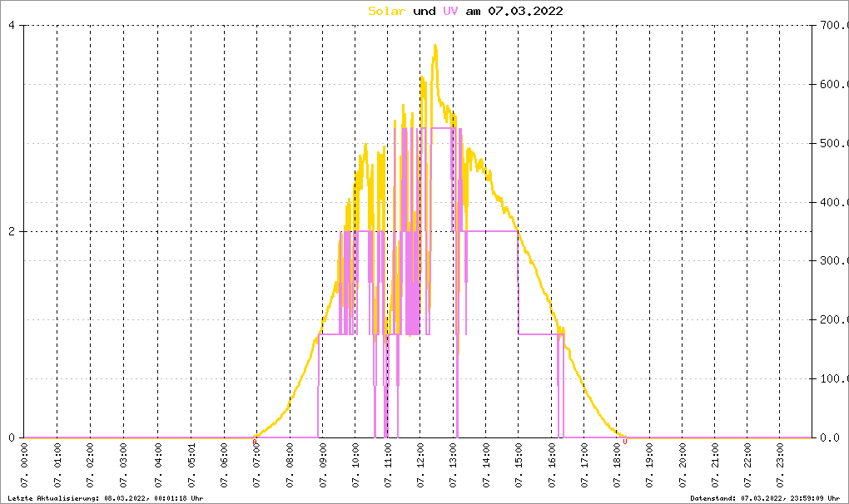The height and width of the screenshot is (504, 849).
Task: Click the time axis label "07. 10:00"
Action: click(355, 465)
